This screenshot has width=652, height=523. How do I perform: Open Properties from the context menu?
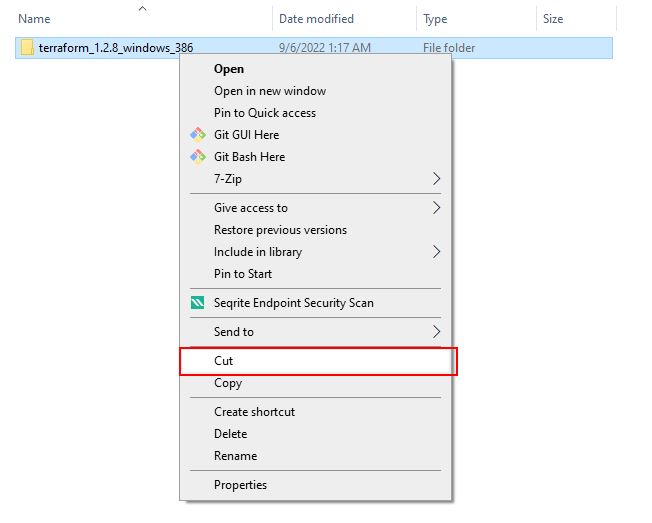(x=241, y=485)
